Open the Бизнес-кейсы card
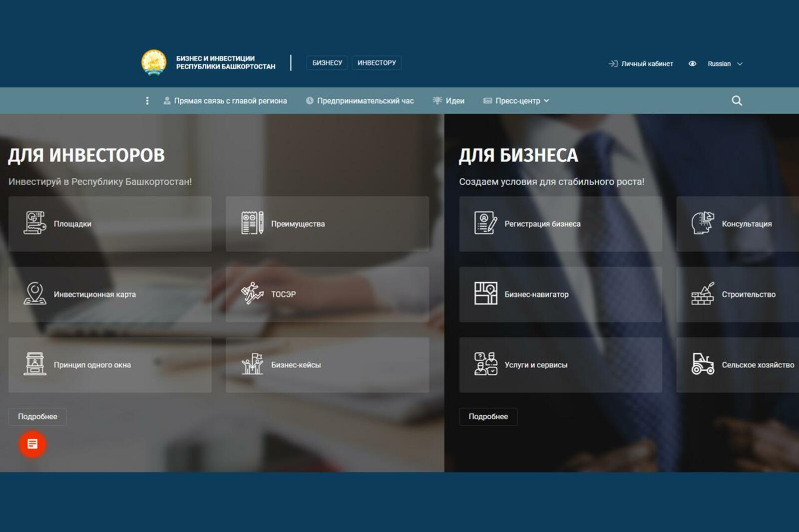This screenshot has height=532, width=799. click(x=327, y=365)
